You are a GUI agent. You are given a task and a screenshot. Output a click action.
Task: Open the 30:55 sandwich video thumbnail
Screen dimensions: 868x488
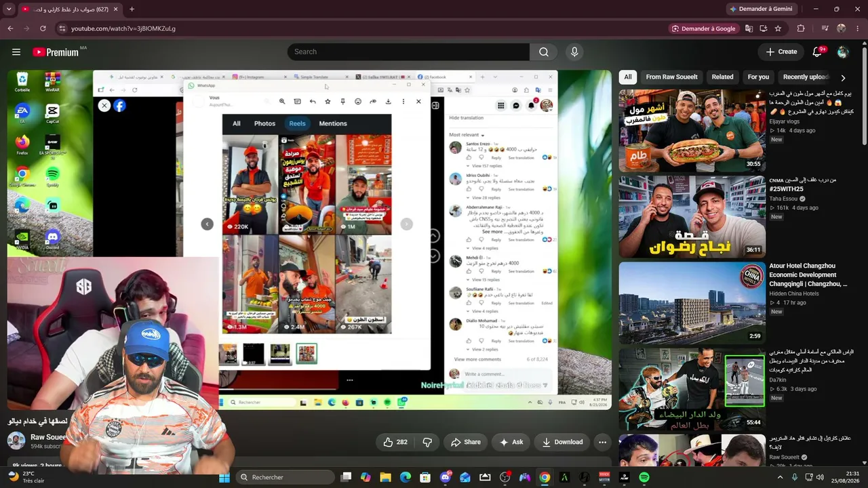[692, 131]
